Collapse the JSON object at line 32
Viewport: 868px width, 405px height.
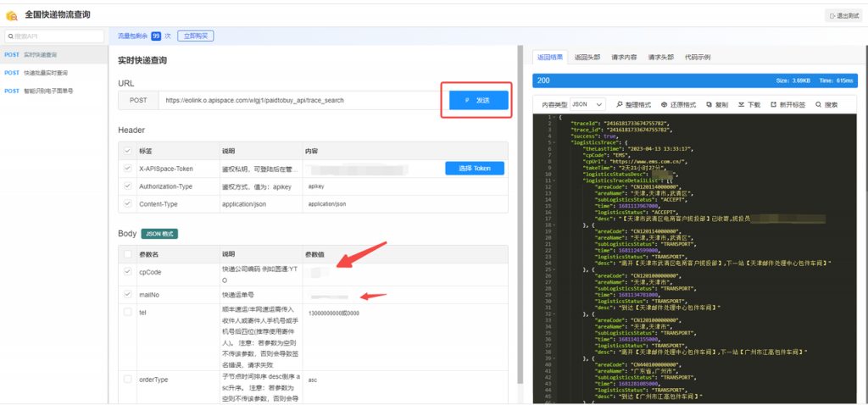tap(556, 313)
